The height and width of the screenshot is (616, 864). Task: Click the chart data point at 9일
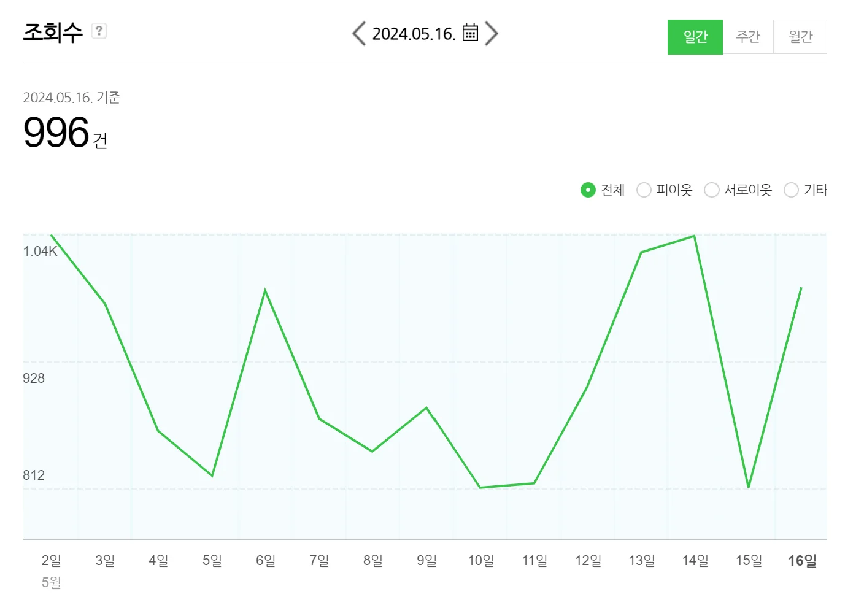pyautogui.click(x=426, y=407)
